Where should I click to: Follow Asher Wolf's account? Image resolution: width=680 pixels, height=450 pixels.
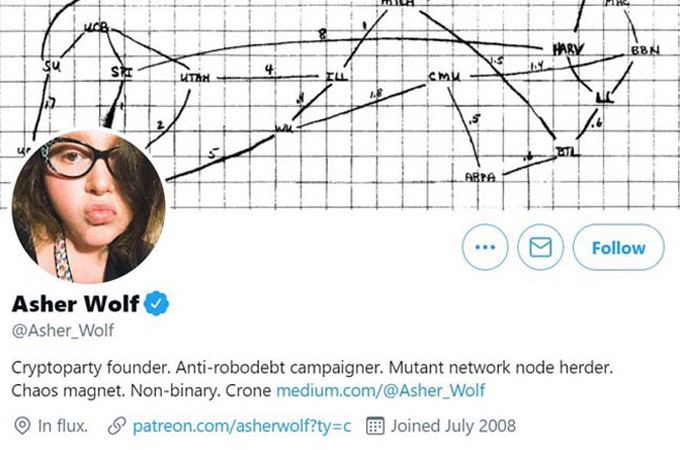click(618, 247)
